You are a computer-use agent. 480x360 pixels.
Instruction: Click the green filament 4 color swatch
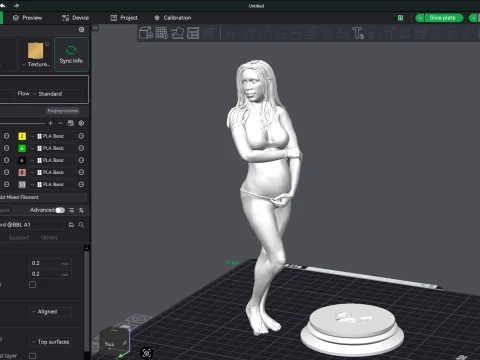(x=22, y=148)
